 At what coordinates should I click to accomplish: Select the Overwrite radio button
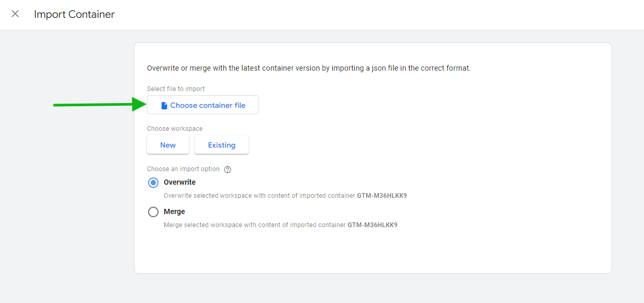[x=153, y=183]
